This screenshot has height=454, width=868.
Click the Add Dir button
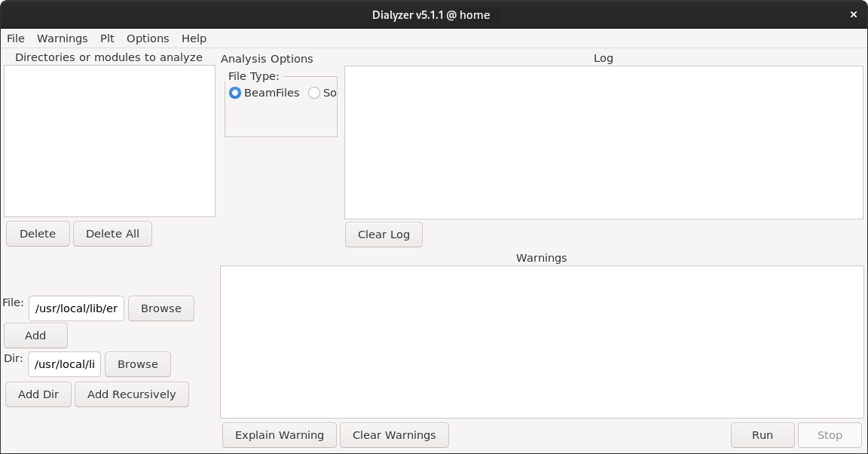coord(38,394)
